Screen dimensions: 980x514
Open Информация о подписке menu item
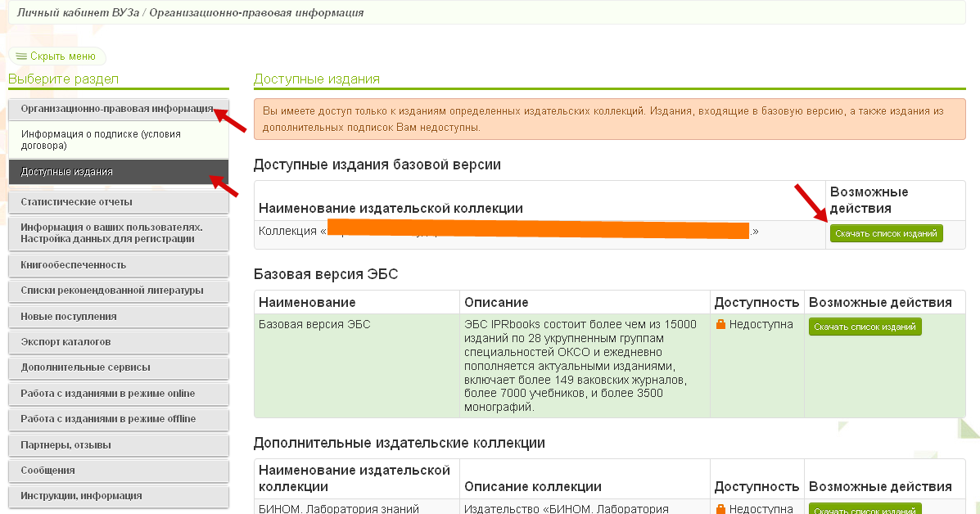click(101, 139)
